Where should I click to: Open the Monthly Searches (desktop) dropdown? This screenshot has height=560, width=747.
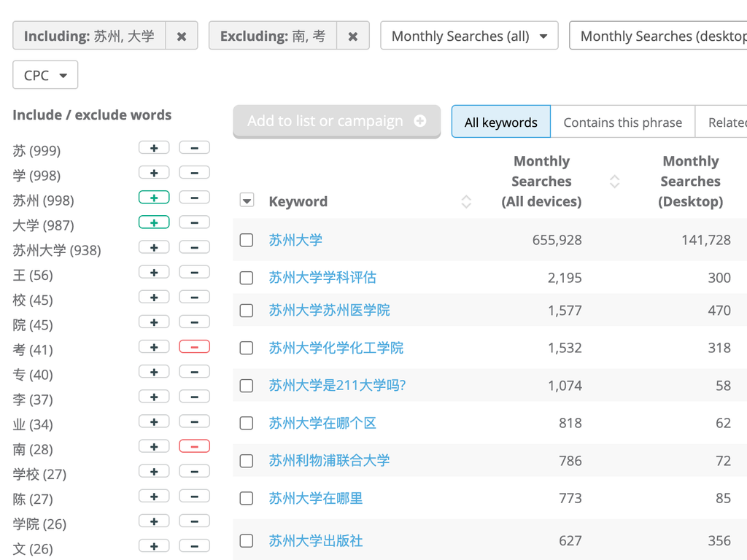coord(658,36)
